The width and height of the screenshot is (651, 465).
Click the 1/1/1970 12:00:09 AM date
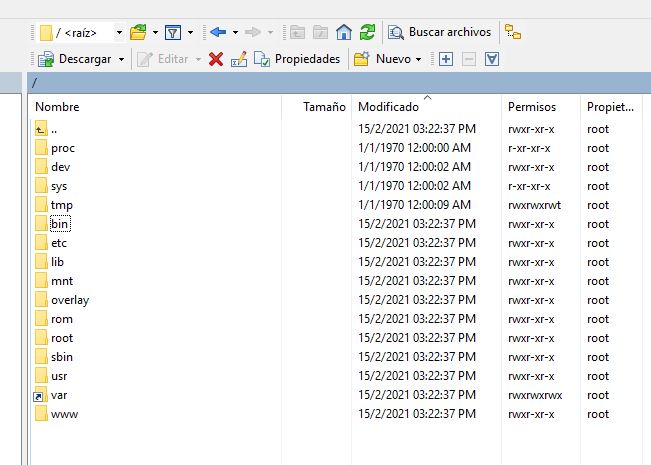click(414, 205)
